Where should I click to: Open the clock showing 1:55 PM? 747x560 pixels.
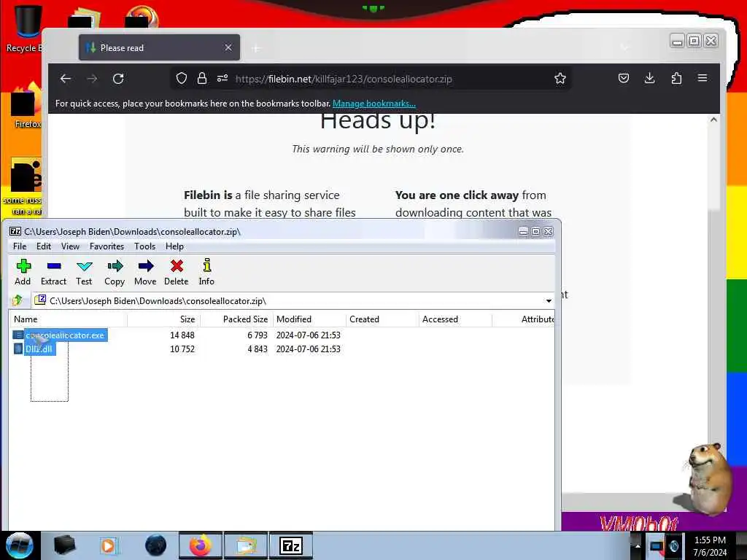(x=710, y=546)
